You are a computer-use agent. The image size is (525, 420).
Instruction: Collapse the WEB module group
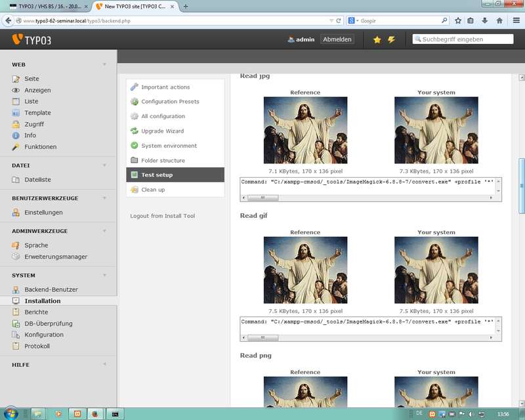pos(104,65)
